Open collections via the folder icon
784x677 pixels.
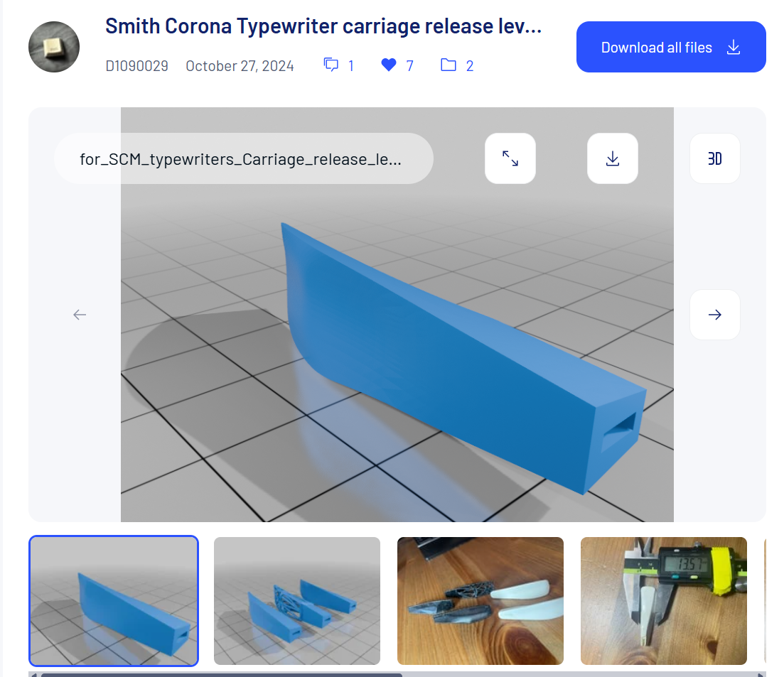(448, 65)
